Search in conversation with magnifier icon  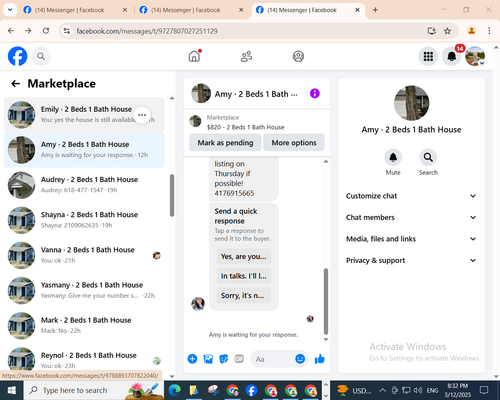click(x=428, y=157)
